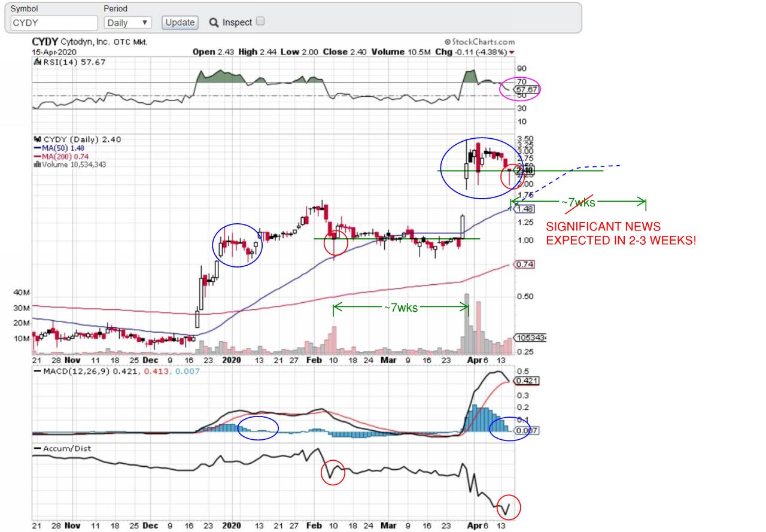The image size is (766, 532).
Task: Click the 0.007 histogram value tag on axis
Action: (x=527, y=430)
